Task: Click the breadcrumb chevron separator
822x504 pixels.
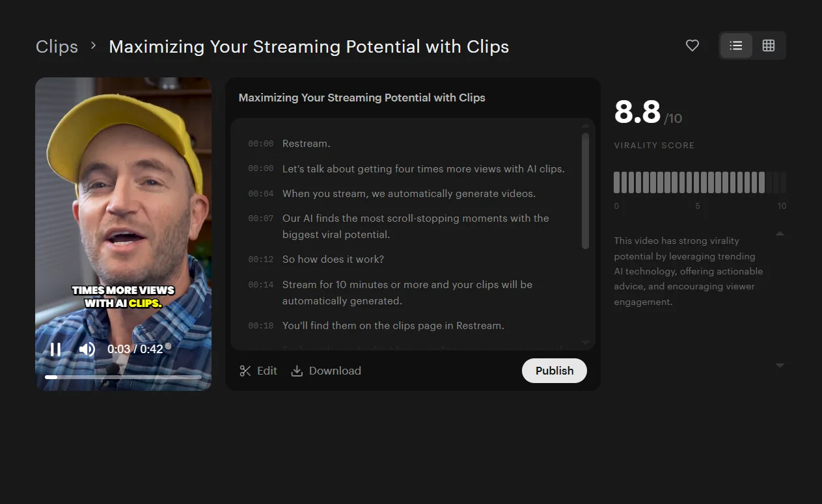Action: point(94,46)
